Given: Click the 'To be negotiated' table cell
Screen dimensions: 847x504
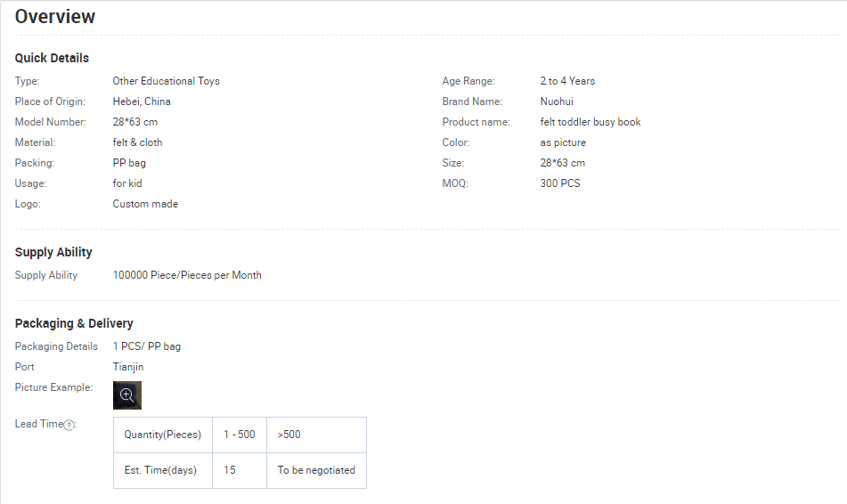Looking at the screenshot, I should (316, 470).
